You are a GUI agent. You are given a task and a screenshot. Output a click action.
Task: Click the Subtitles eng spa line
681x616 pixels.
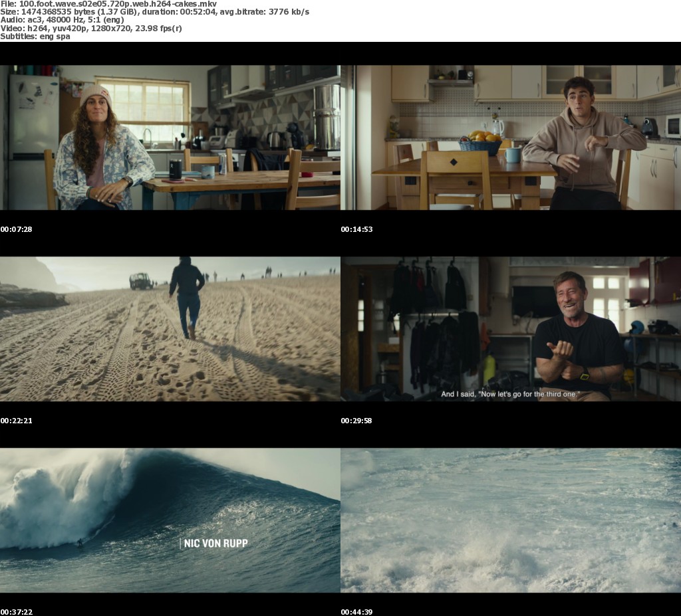coord(35,37)
